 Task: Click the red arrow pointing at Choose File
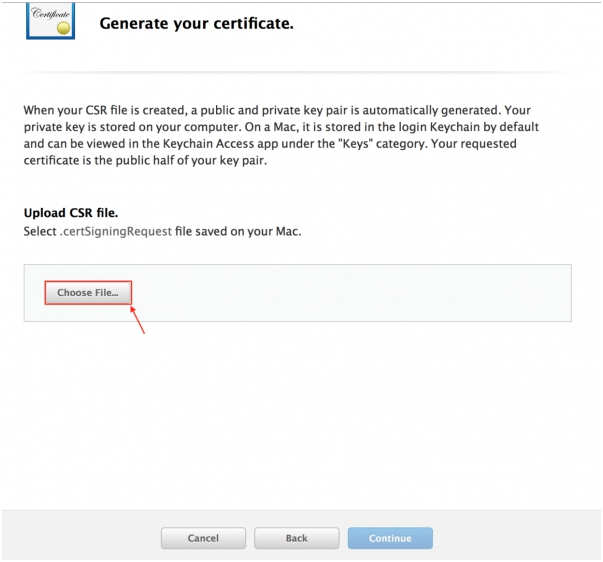point(141,322)
